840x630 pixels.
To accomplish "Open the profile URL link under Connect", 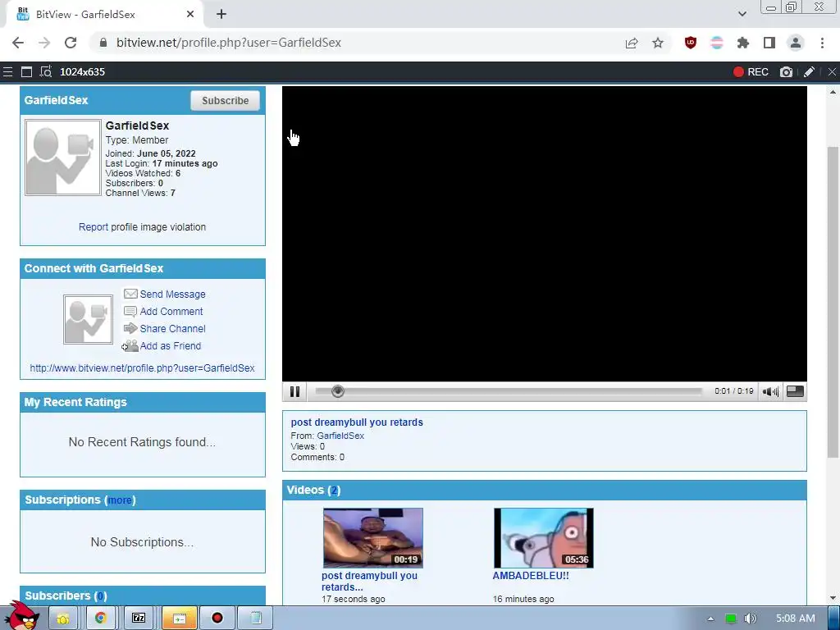I will (x=142, y=368).
